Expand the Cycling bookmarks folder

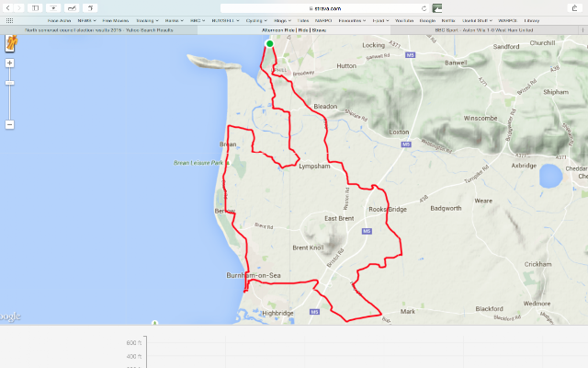click(256, 20)
